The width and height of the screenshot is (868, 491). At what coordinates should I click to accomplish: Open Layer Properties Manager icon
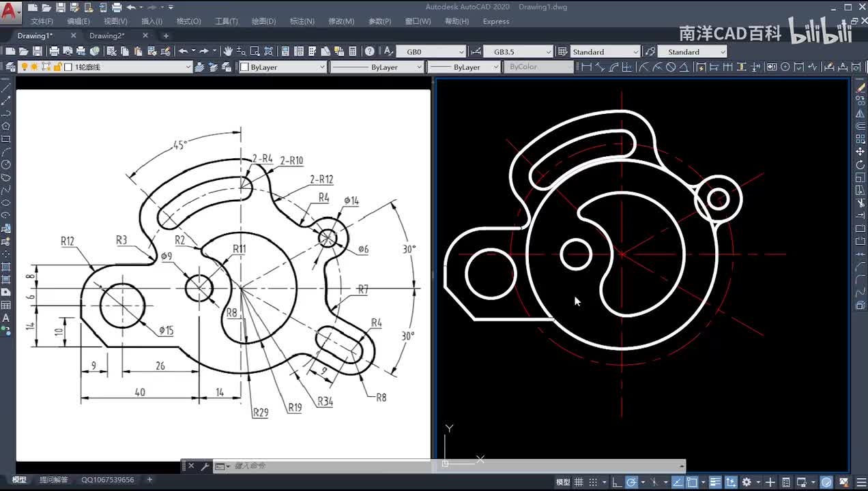click(x=10, y=67)
